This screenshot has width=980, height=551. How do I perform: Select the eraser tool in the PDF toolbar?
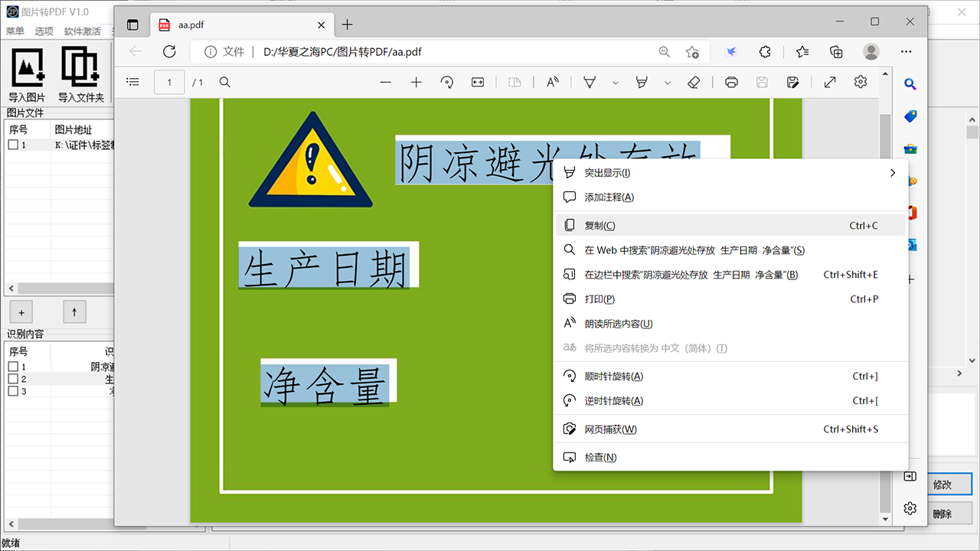[693, 82]
